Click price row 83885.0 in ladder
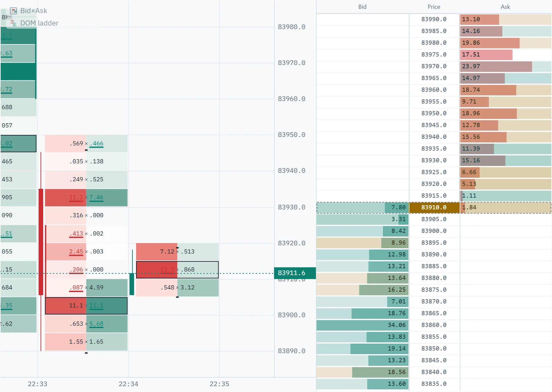Viewport: 552px width, 392px height. pyautogui.click(x=434, y=266)
